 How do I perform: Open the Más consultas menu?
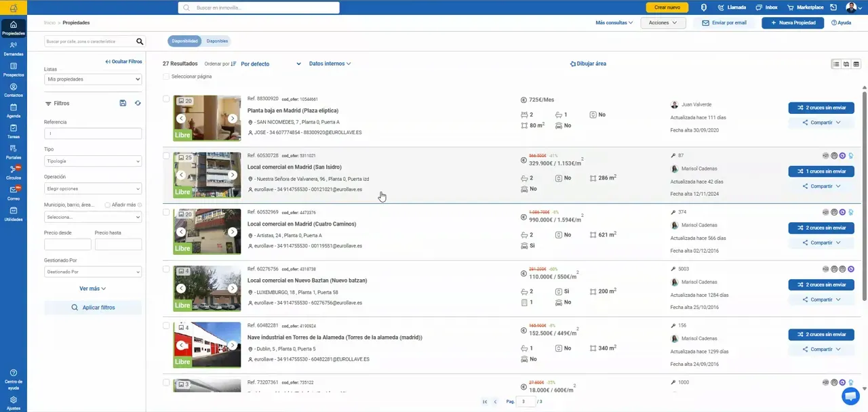pos(614,22)
